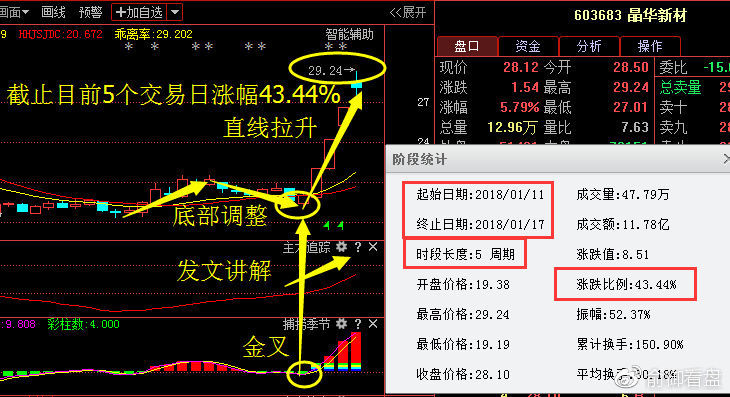The image size is (730, 397).
Task: Click the 时段长度:5 周期 text
Action: (x=465, y=254)
